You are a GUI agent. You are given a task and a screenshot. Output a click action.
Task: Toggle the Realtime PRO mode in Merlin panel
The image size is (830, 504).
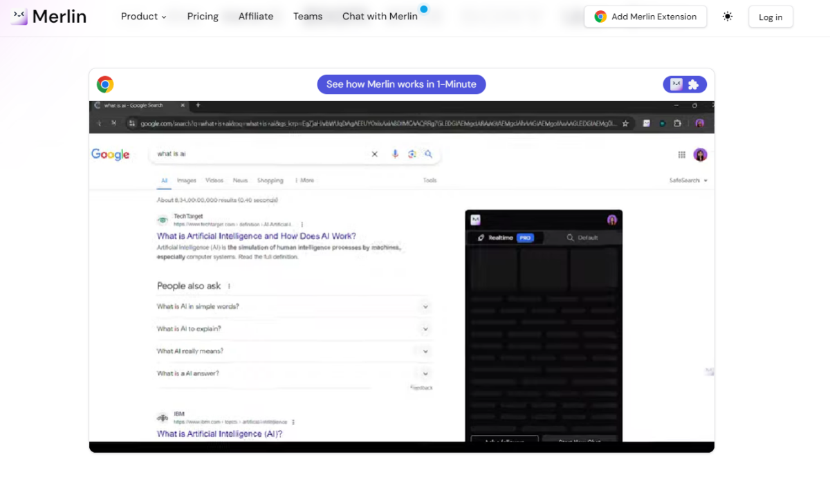pos(506,238)
